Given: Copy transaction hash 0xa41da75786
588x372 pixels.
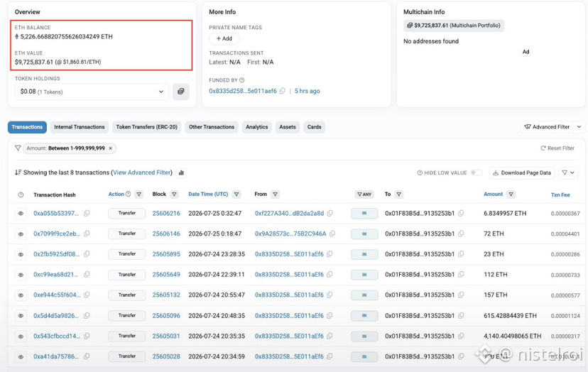Looking at the screenshot, I should [x=87, y=356].
